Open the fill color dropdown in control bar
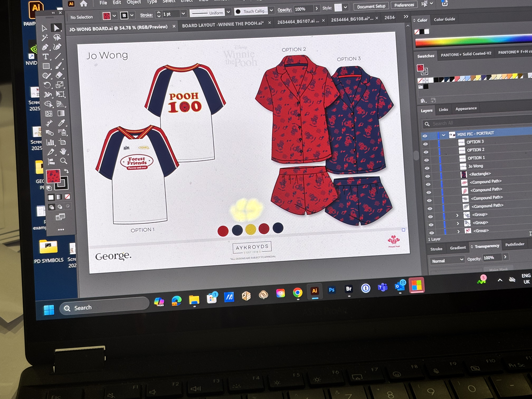This screenshot has width=532, height=399. (x=115, y=16)
